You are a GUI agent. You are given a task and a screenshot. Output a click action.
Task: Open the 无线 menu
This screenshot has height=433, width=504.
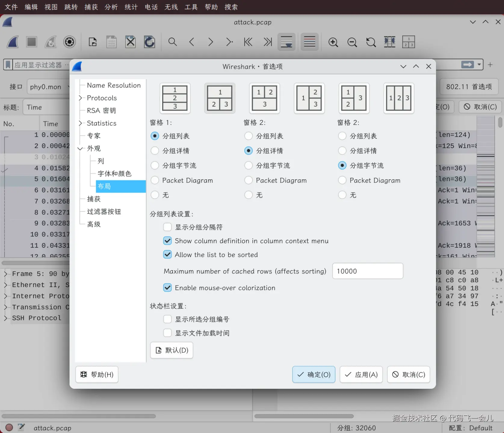(x=171, y=7)
